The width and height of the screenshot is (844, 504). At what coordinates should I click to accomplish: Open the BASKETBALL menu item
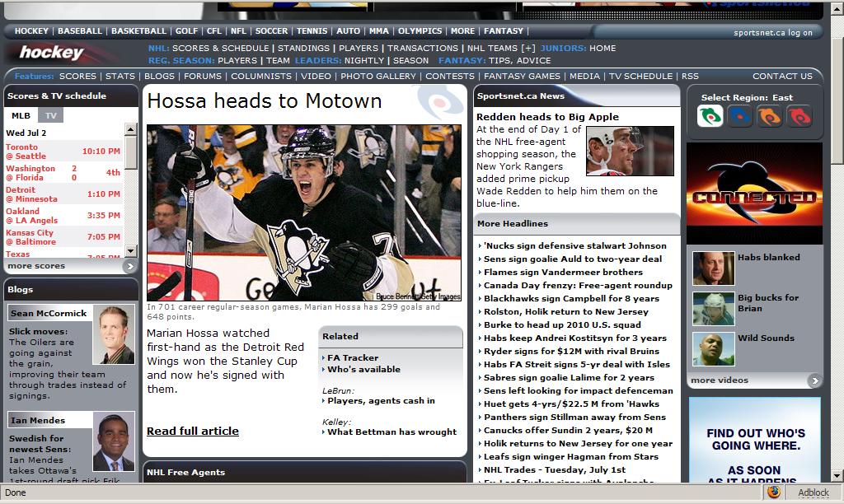click(138, 30)
